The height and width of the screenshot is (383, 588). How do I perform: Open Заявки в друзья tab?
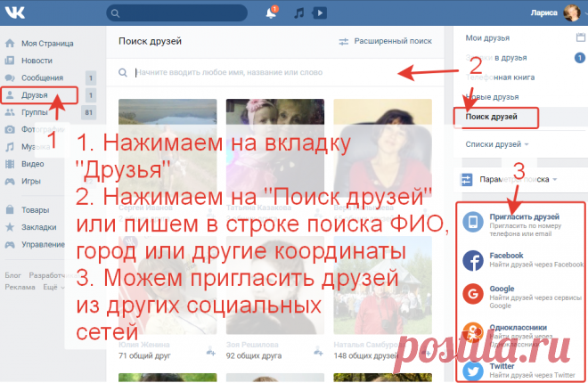496,58
